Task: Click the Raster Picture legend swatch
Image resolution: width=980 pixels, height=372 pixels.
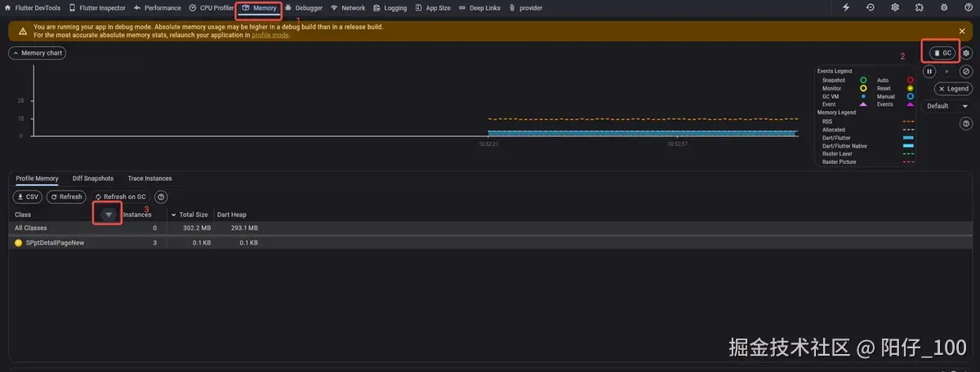Action: point(908,162)
